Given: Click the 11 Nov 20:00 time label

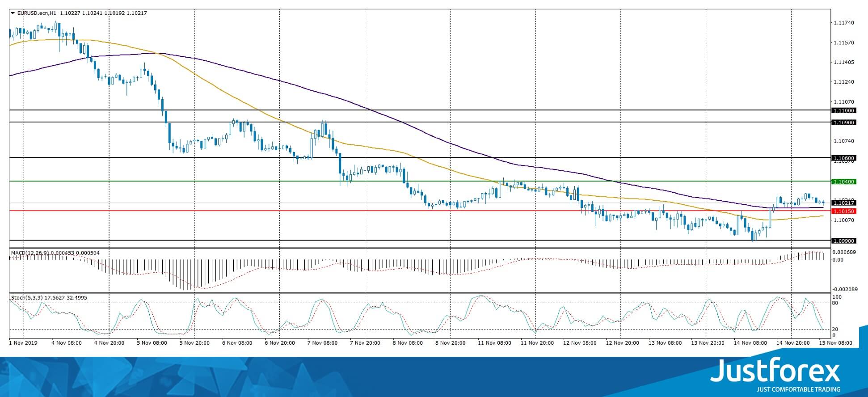Looking at the screenshot, I should point(536,343).
